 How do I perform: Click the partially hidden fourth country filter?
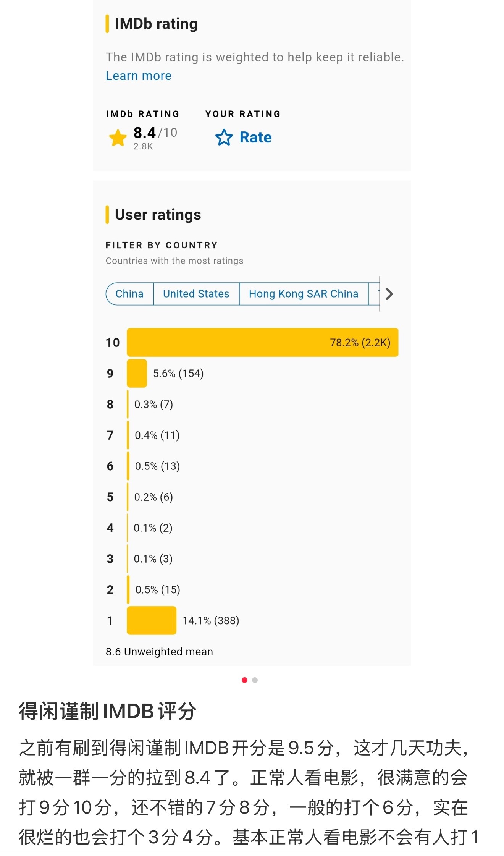(x=374, y=294)
